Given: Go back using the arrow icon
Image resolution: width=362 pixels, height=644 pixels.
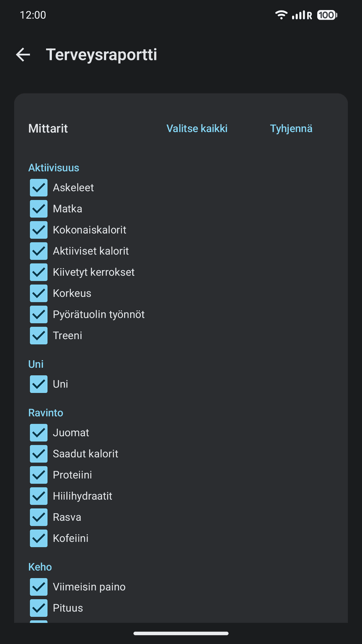Looking at the screenshot, I should tap(23, 55).
